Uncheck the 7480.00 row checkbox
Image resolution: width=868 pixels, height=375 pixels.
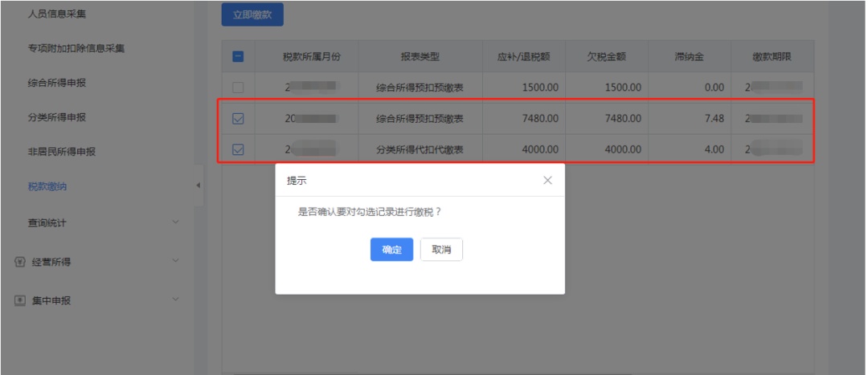point(238,118)
